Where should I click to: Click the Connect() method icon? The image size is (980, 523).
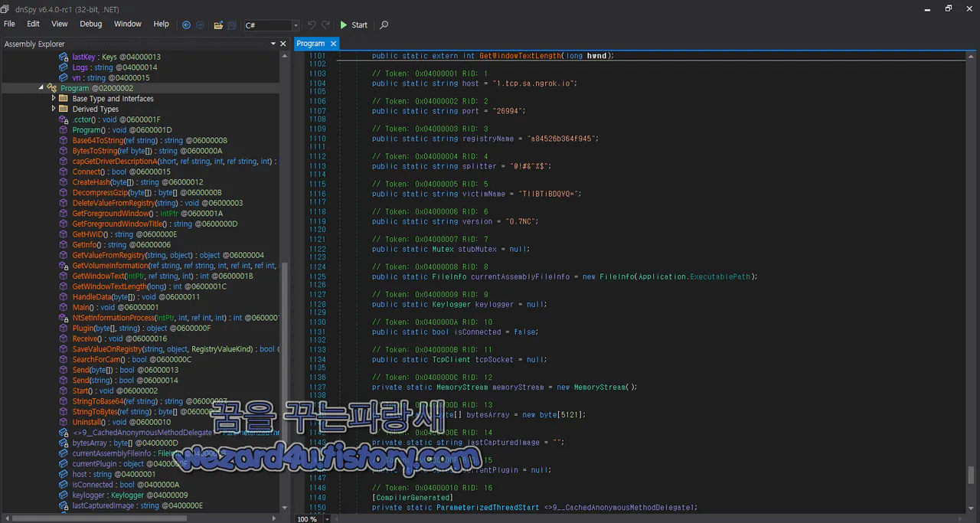[x=64, y=172]
